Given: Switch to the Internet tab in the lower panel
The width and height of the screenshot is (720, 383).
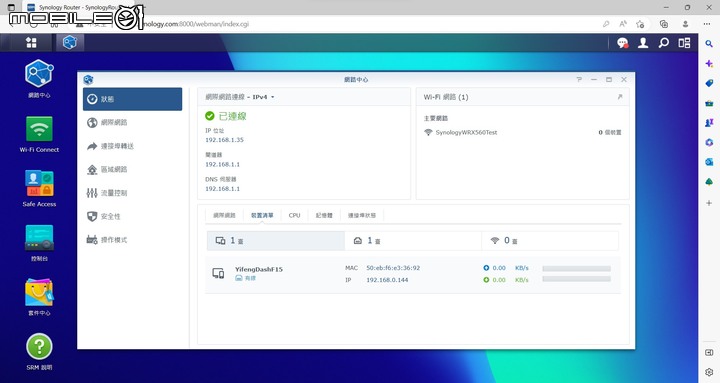Looking at the screenshot, I should 224,215.
